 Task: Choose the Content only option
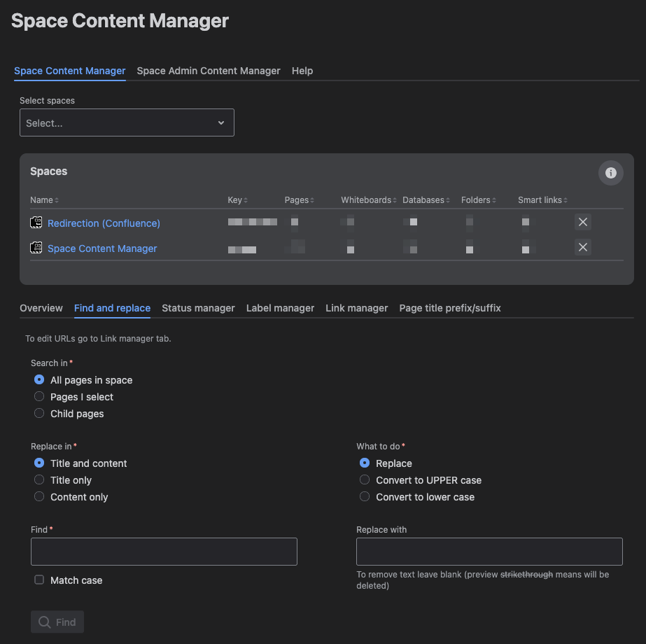39,496
